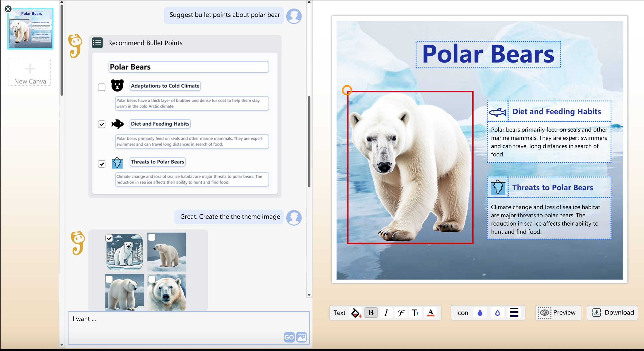
Task: Open the Preview mode
Action: pyautogui.click(x=558, y=312)
